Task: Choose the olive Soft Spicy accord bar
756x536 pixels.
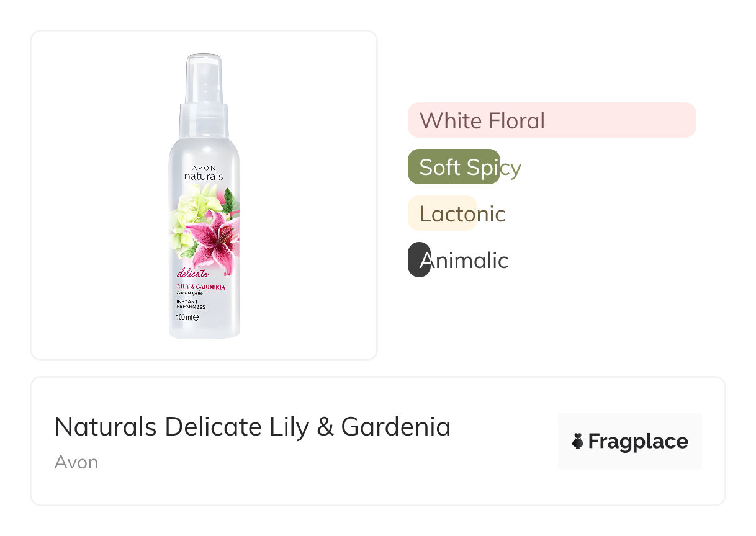Action: pyautogui.click(x=454, y=167)
